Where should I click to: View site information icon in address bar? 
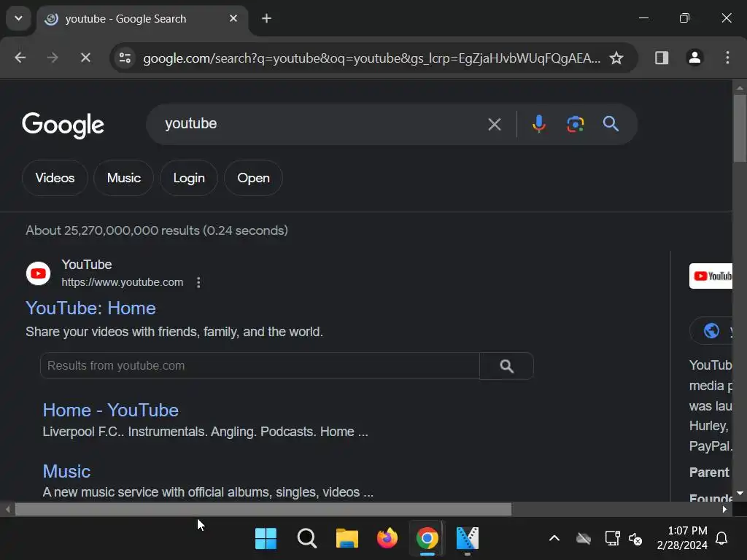125,58
